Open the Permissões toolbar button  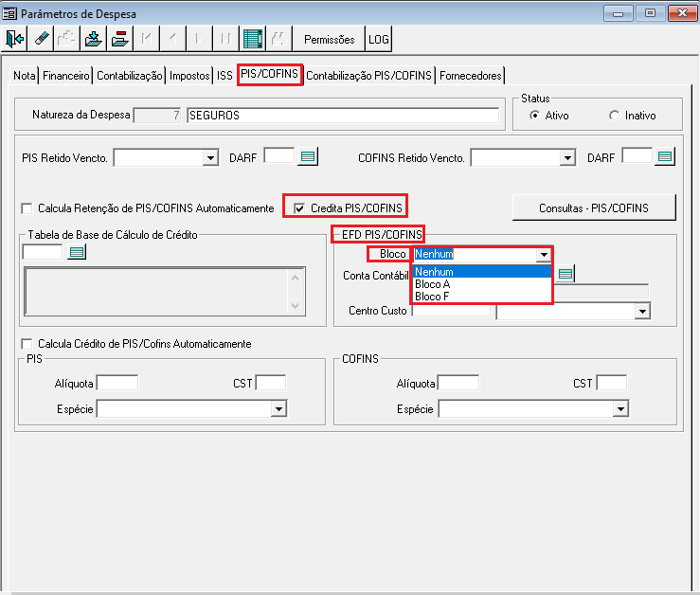pyautogui.click(x=329, y=39)
